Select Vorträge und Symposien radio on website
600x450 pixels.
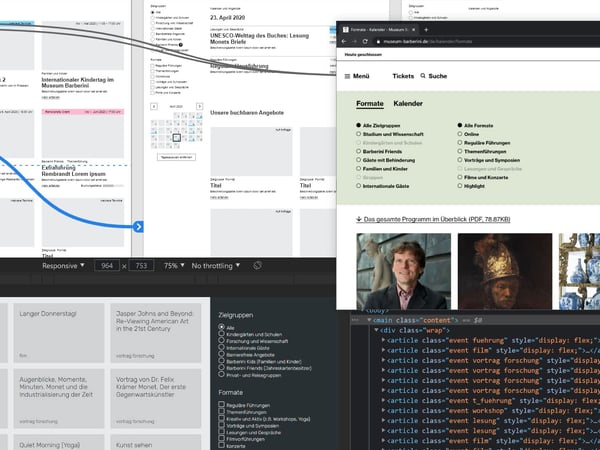460,160
